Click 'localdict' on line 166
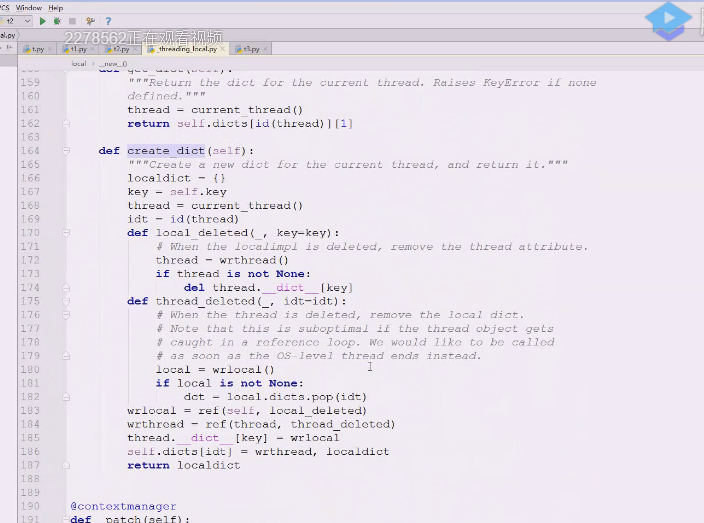The width and height of the screenshot is (704, 523). coord(159,178)
